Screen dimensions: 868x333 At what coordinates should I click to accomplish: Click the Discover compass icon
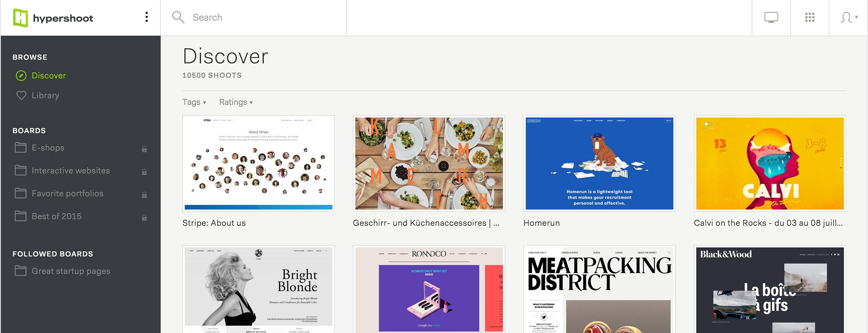tap(21, 76)
